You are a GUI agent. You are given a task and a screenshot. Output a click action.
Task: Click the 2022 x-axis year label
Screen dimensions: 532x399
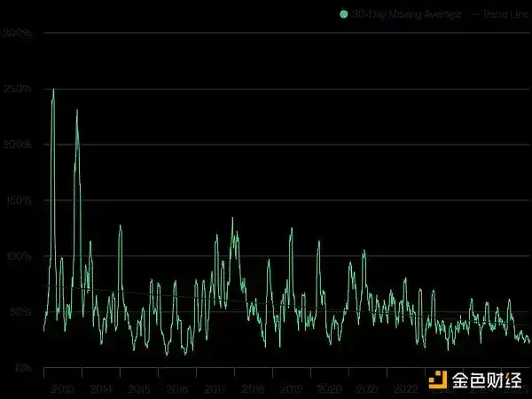coord(405,389)
